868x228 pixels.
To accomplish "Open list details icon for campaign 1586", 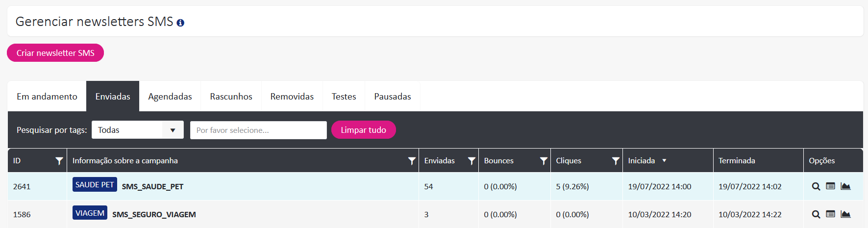I will pos(830,214).
